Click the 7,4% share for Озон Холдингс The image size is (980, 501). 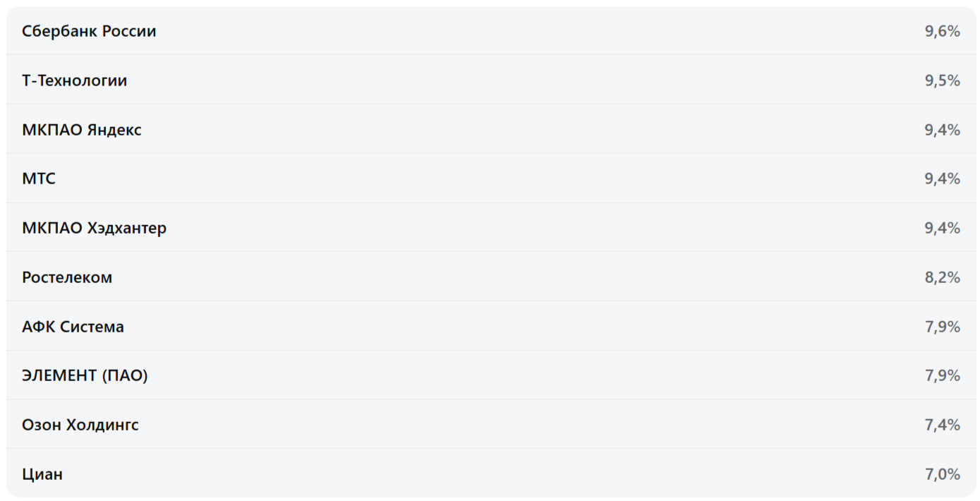click(942, 425)
